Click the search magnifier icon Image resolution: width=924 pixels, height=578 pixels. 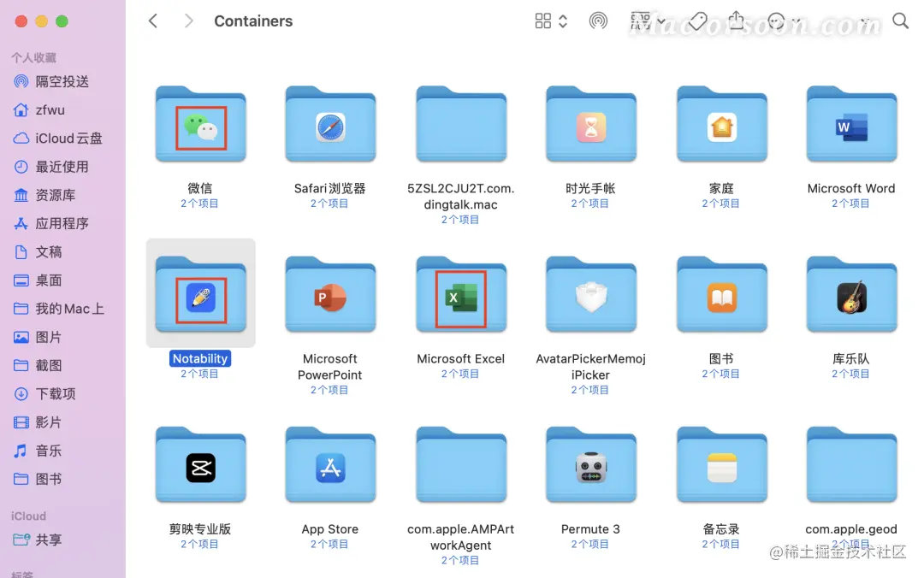coord(900,21)
